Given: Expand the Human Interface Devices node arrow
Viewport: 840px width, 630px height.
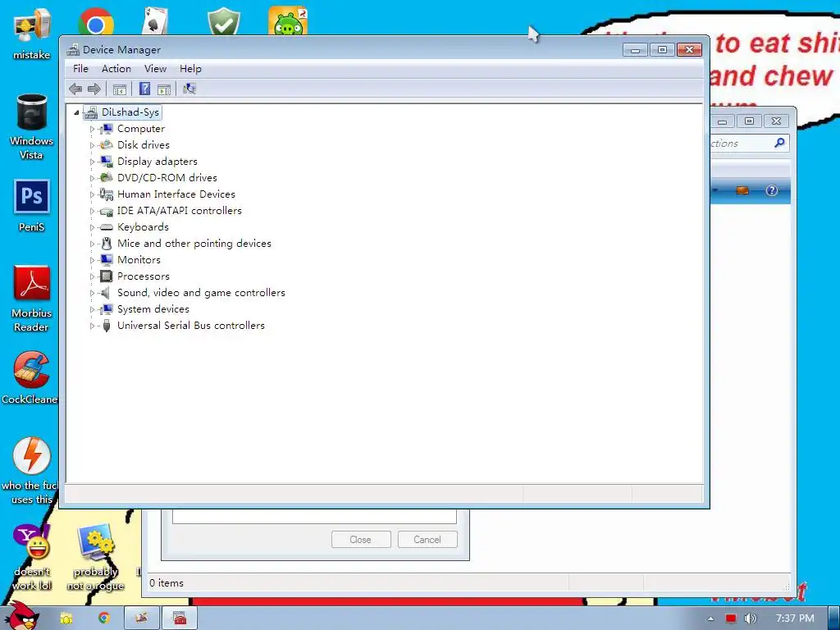Looking at the screenshot, I should coord(92,194).
